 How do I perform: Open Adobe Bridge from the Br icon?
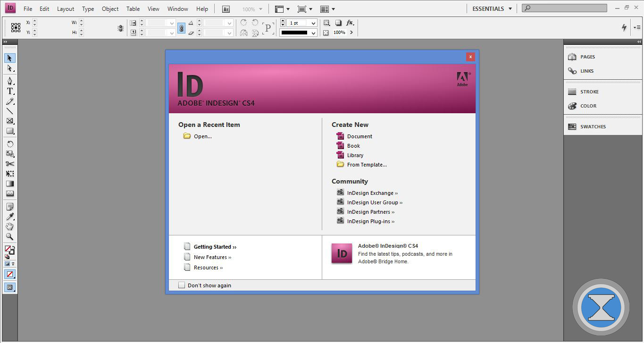(x=226, y=9)
